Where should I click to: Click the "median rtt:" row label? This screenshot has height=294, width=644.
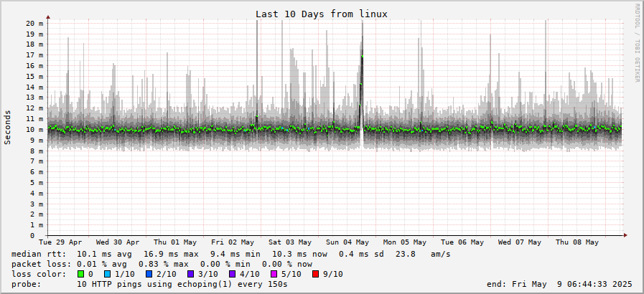pyautogui.click(x=39, y=255)
